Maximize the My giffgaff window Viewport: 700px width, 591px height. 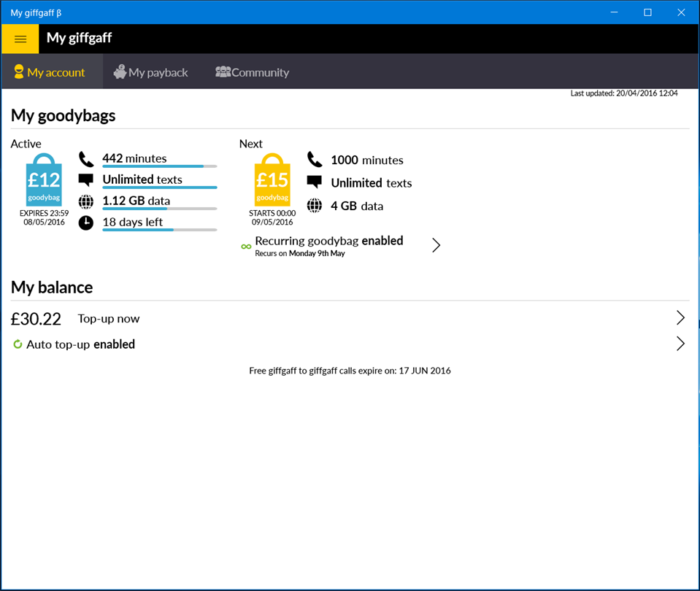click(647, 12)
